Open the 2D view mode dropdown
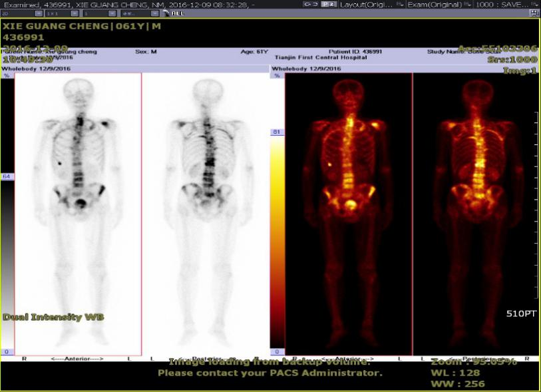Image resolution: width=541 pixels, height=392 pixels. [22, 13]
